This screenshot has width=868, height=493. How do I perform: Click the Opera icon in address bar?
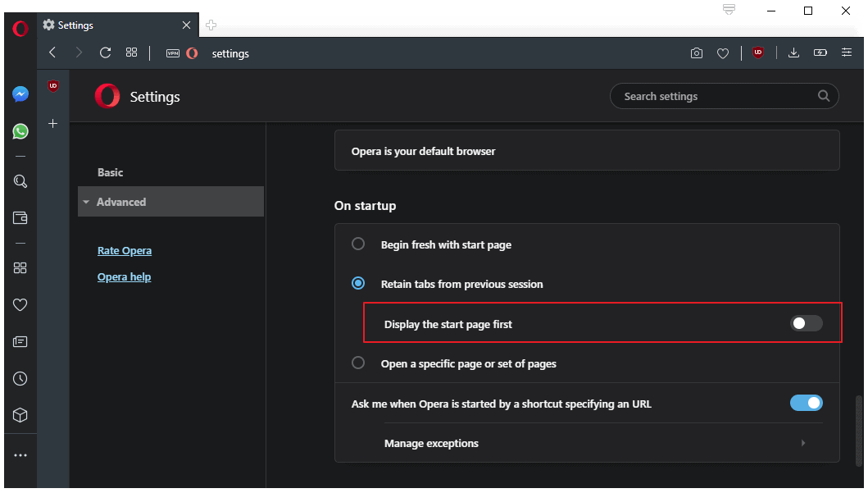click(192, 53)
